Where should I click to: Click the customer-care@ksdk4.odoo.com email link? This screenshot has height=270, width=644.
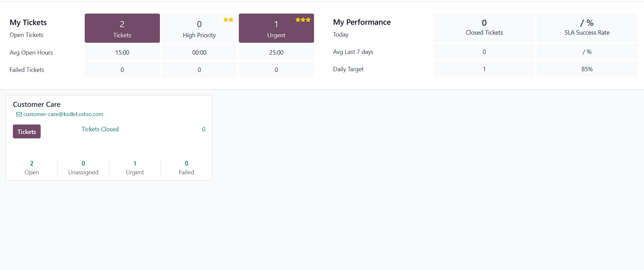click(63, 114)
